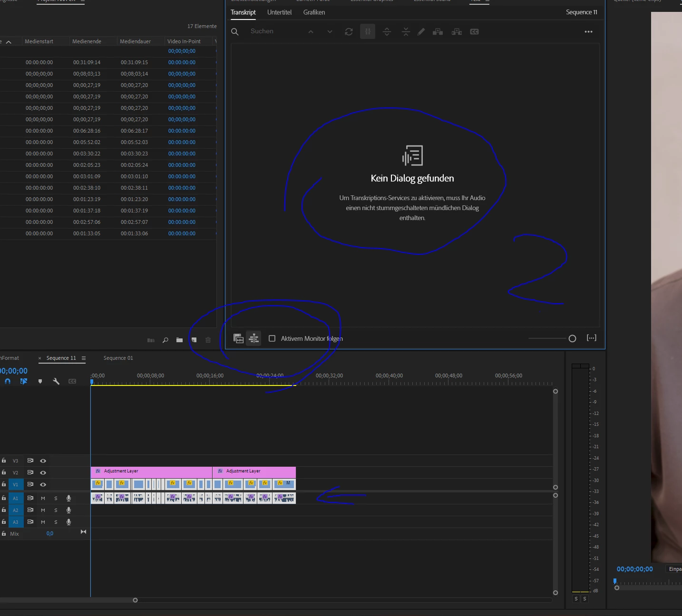
Task: Target track V1 button
Action: pyautogui.click(x=15, y=484)
